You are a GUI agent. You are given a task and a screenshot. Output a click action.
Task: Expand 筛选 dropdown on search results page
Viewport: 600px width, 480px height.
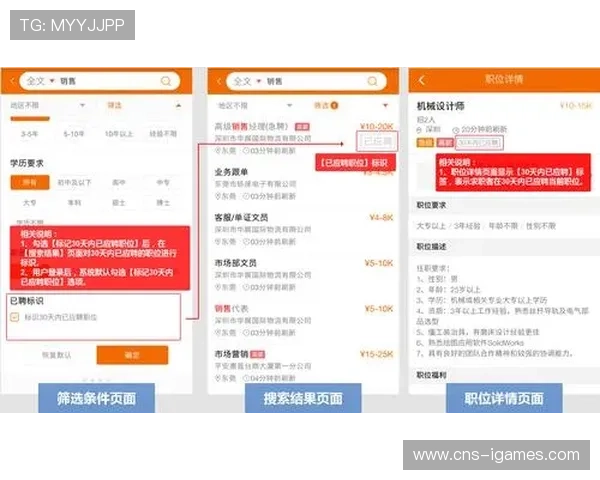(x=385, y=105)
